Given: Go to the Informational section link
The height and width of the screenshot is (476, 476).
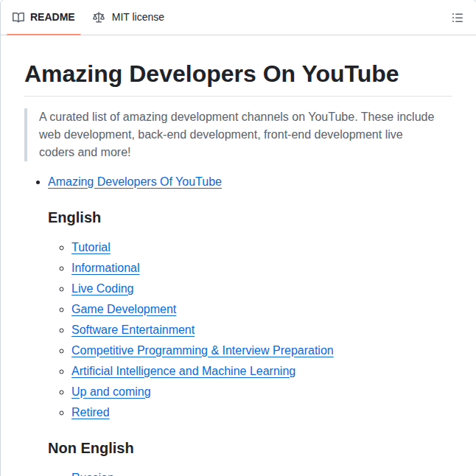Looking at the screenshot, I should [105, 268].
